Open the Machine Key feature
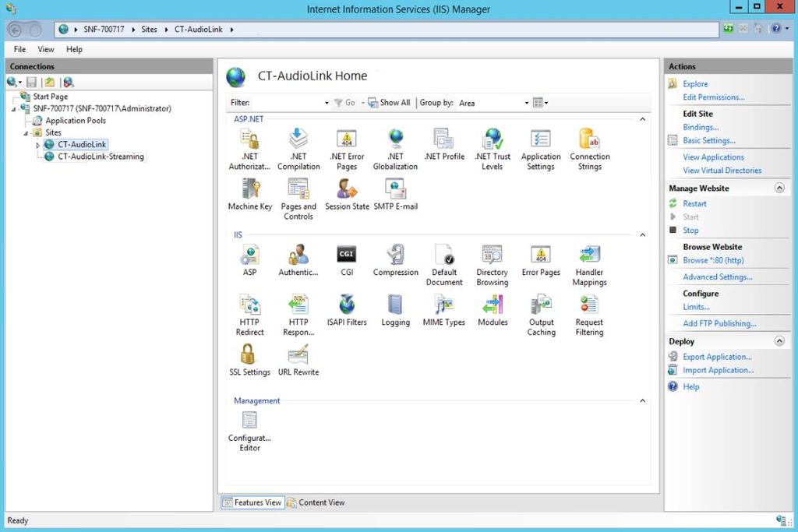Image resolution: width=798 pixels, height=532 pixels. point(250,194)
